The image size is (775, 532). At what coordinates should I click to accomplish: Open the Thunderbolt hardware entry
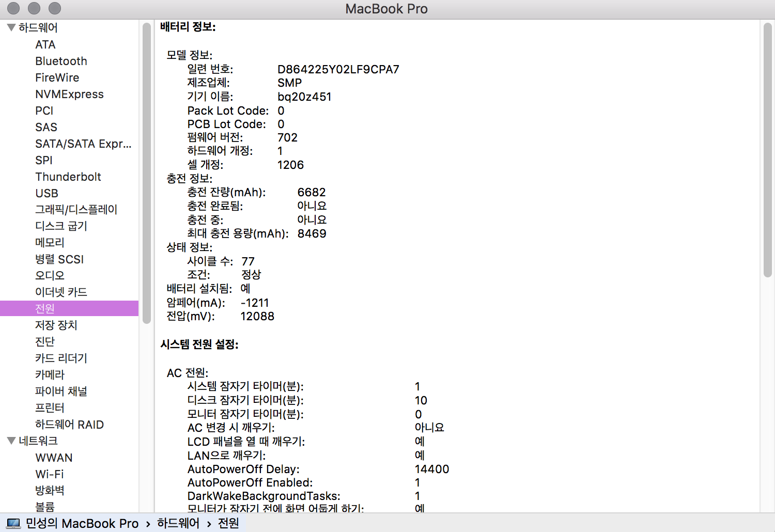[68, 177]
